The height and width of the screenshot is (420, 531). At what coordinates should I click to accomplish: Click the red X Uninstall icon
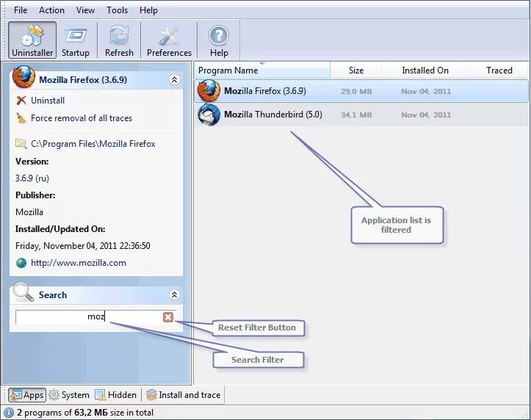point(21,100)
